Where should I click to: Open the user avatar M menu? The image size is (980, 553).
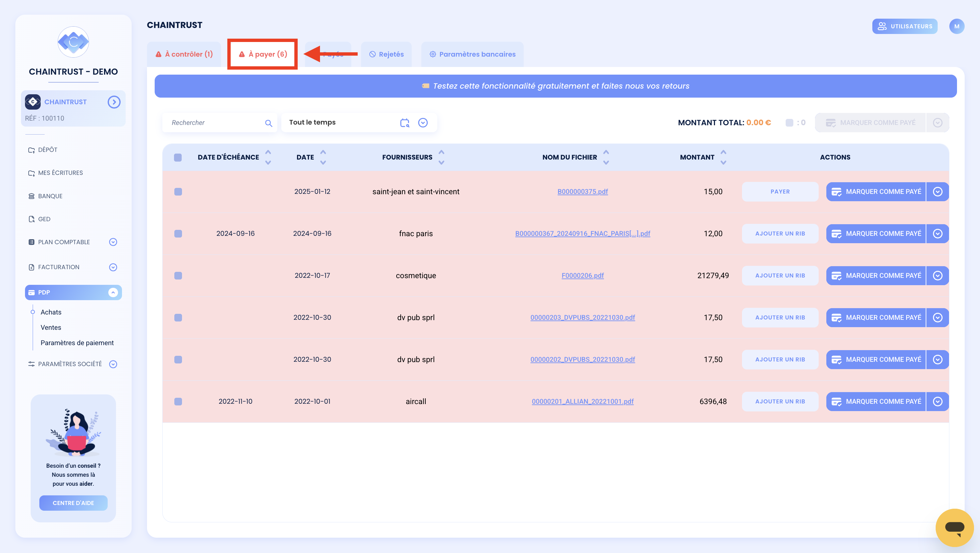pos(957,26)
